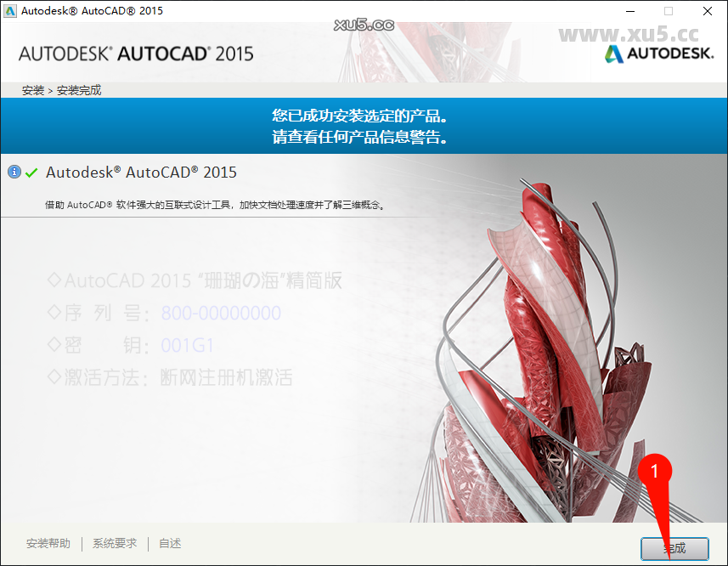728x566 pixels.
Task: Click the installer window application icon
Action: click(x=13, y=11)
